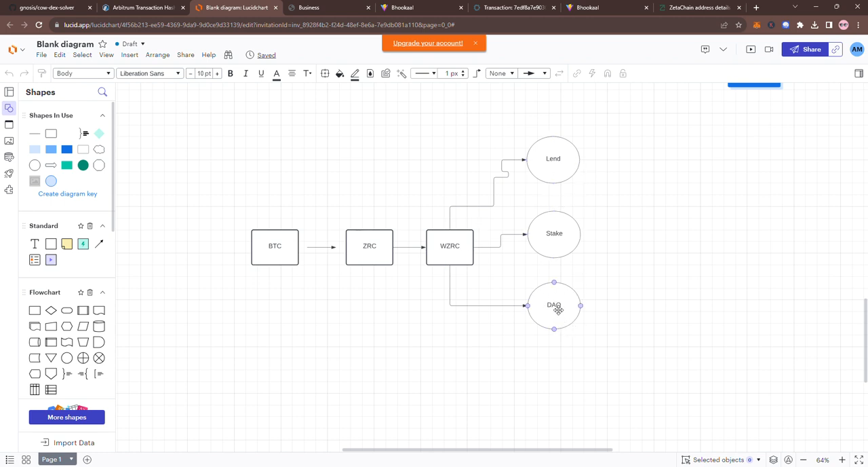The width and height of the screenshot is (868, 467).
Task: Click the line shape connector icon
Action: [477, 73]
